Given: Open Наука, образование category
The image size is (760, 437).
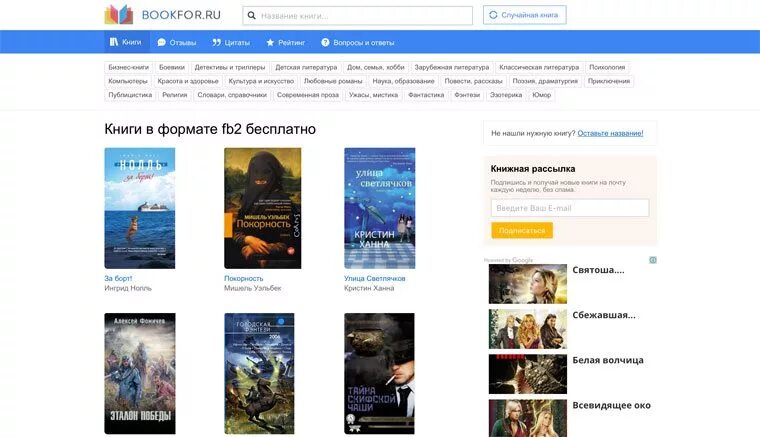Looking at the screenshot, I should [x=403, y=81].
